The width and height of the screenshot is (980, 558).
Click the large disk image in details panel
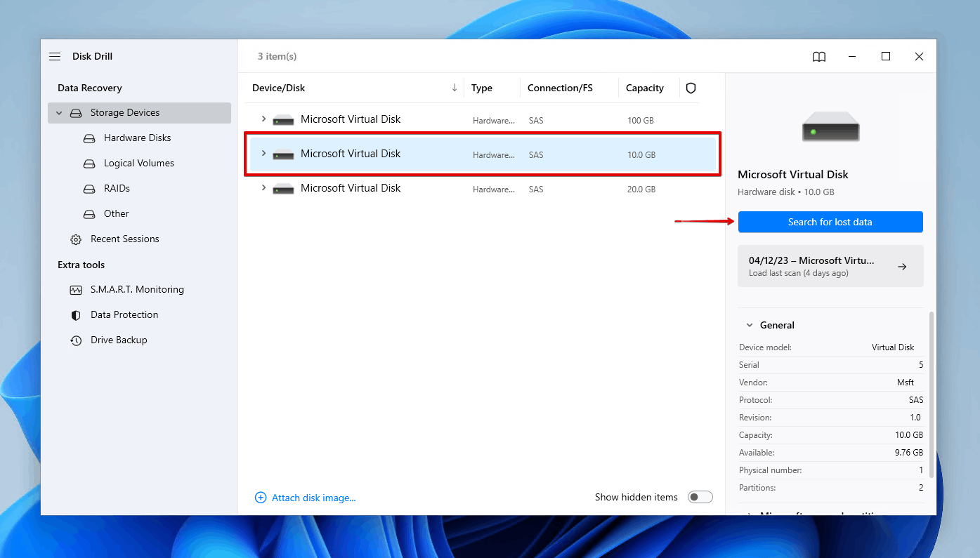[830, 128]
